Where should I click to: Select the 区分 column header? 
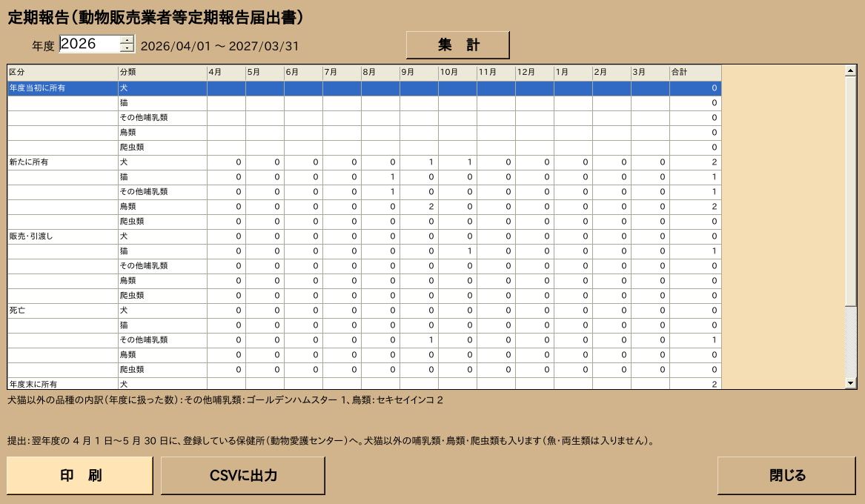63,72
